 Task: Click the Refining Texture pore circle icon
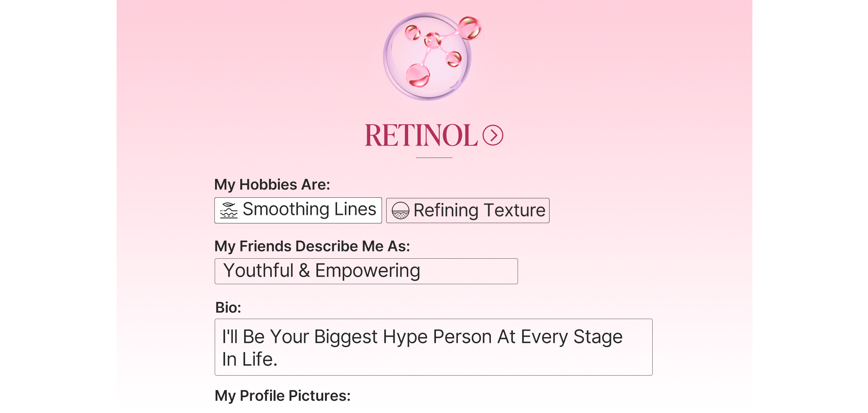point(400,211)
